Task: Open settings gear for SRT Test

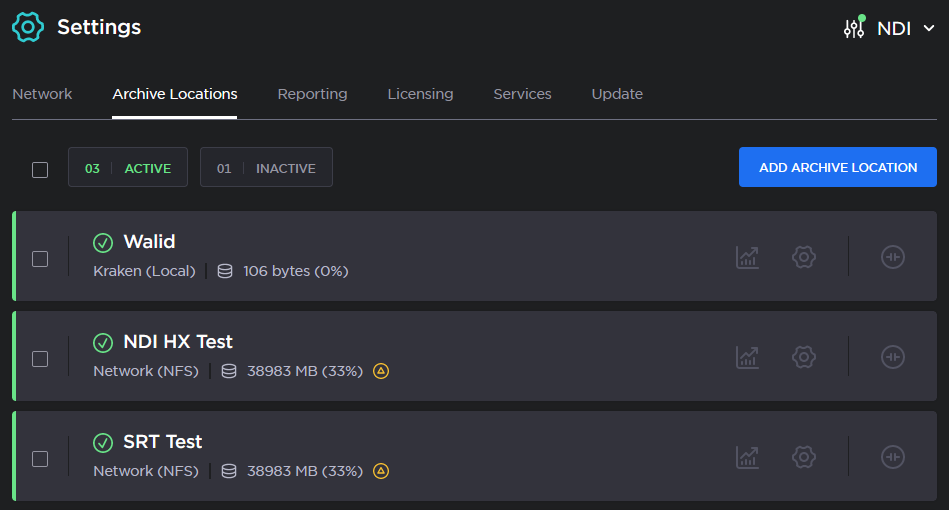Action: coord(803,457)
